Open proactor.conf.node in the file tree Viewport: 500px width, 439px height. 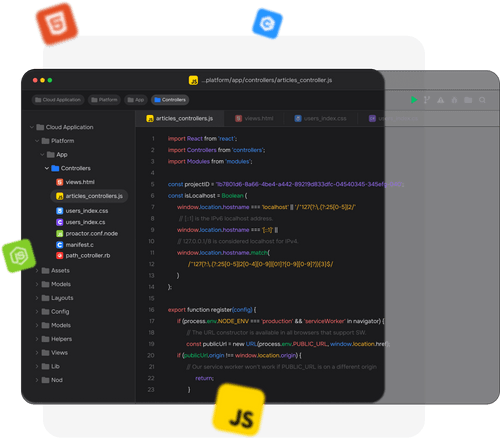87,233
